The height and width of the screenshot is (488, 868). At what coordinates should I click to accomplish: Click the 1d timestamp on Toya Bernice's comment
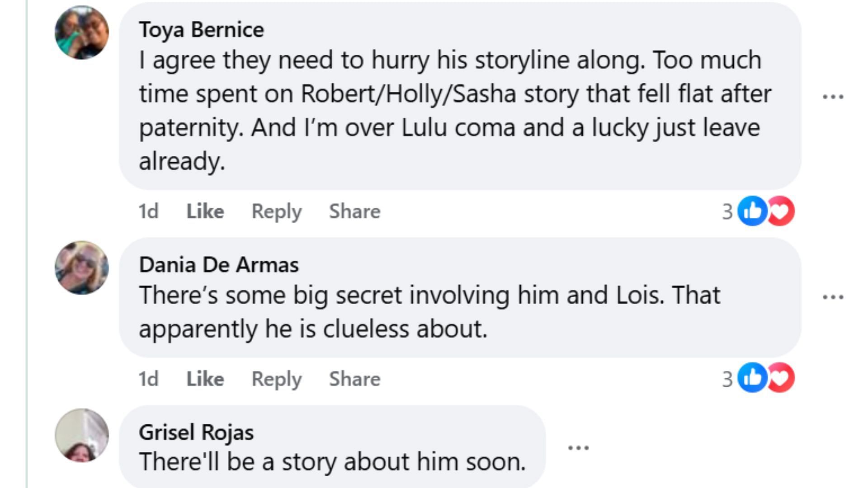coord(148,211)
